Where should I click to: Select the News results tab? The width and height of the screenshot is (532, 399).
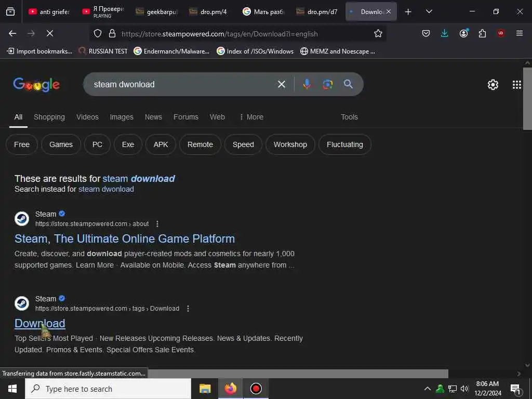153,117
